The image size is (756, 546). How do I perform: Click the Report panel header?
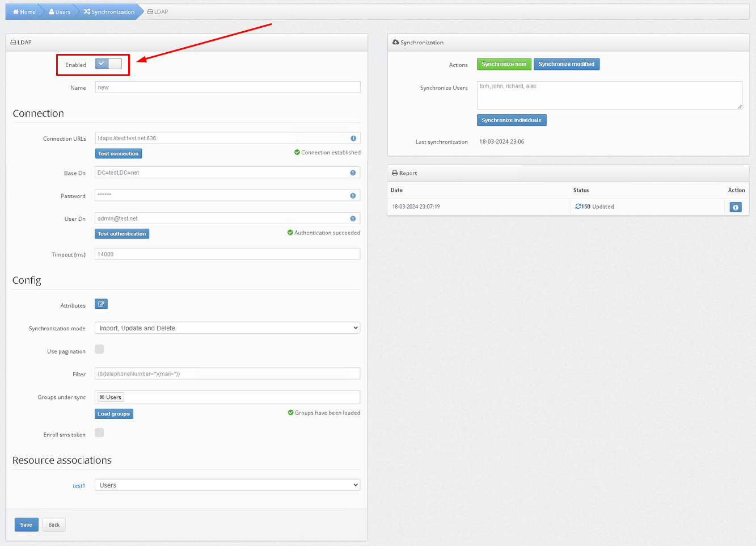coord(568,173)
